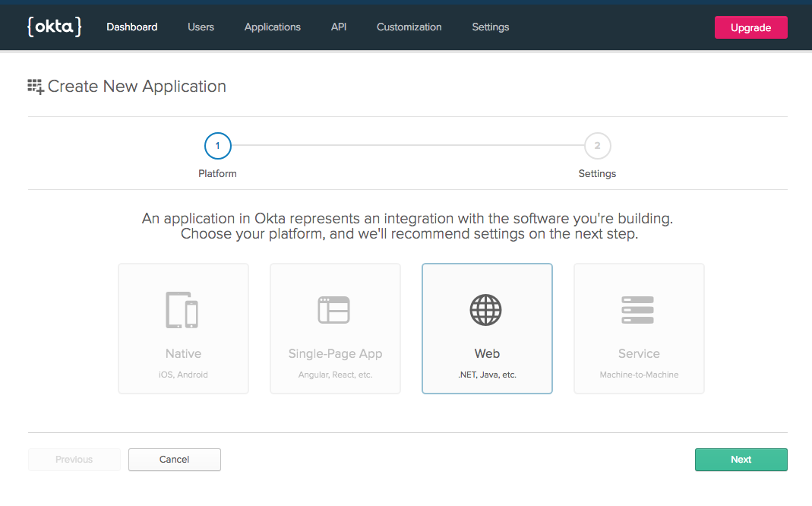Viewport: 812px width, 506px height.
Task: Open the Settings menu in the navbar
Action: (x=491, y=27)
